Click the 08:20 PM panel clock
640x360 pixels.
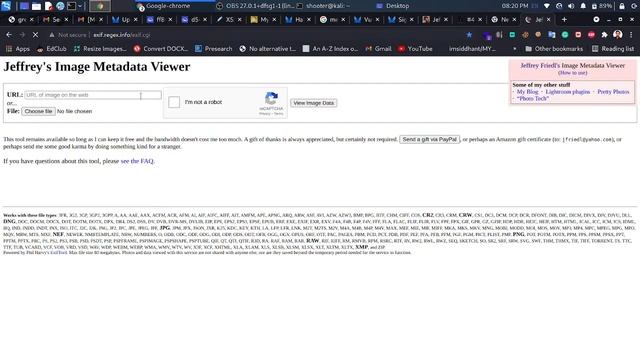tap(515, 6)
